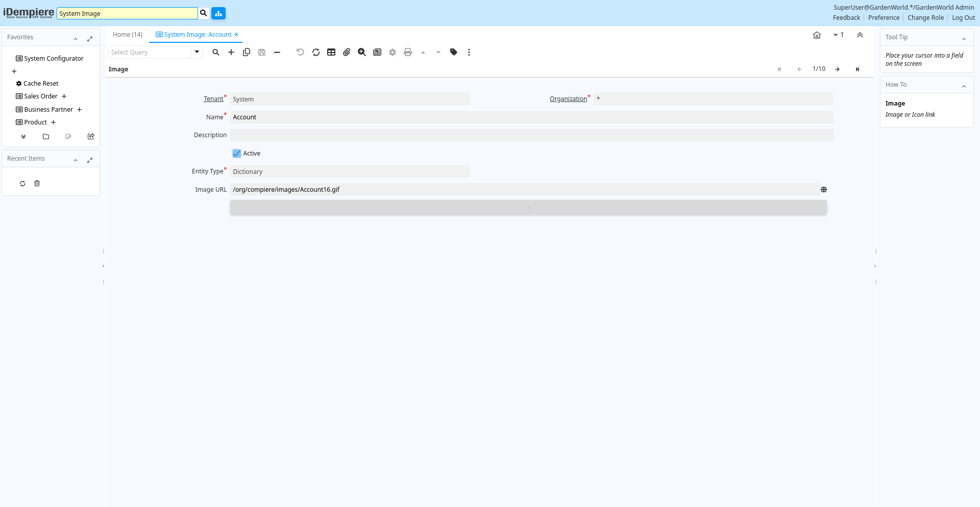The height and width of the screenshot is (507, 980).
Task: Click the Print icon in toolbar
Action: pyautogui.click(x=408, y=52)
